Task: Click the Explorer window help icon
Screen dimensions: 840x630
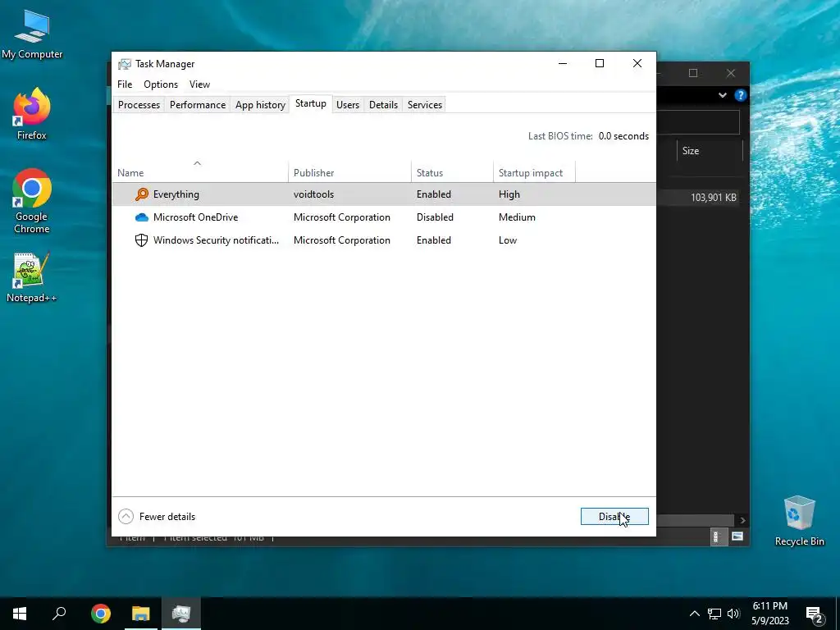Action: coord(741,95)
